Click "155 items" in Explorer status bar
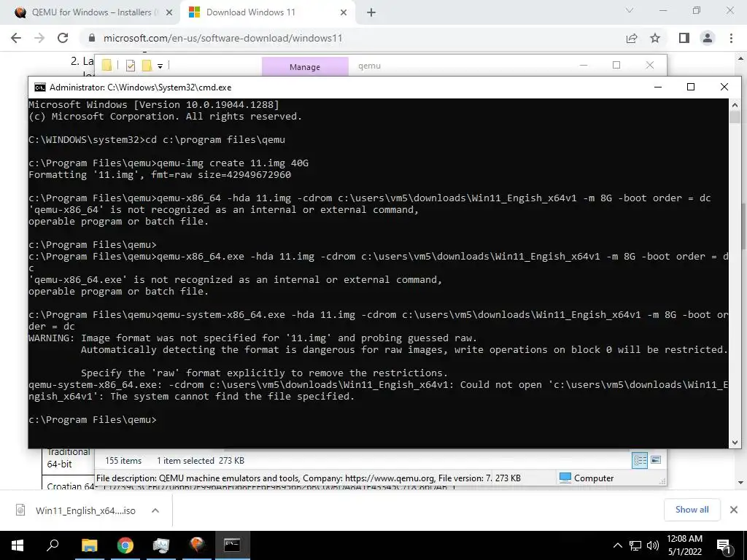Screen dimensions: 747x560 (x=123, y=461)
